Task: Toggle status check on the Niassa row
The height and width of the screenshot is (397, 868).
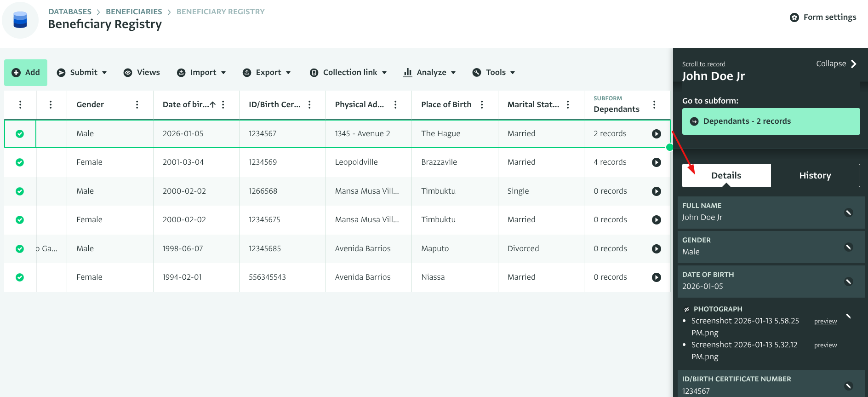Action: click(20, 277)
